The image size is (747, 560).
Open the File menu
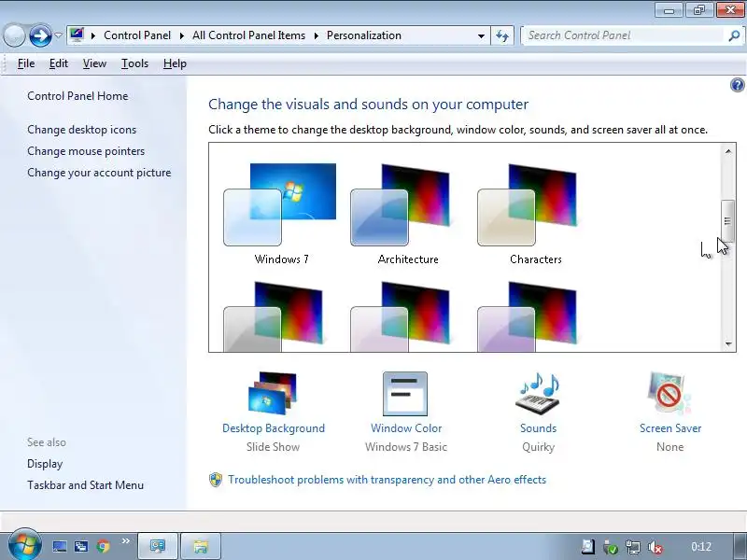(x=26, y=63)
